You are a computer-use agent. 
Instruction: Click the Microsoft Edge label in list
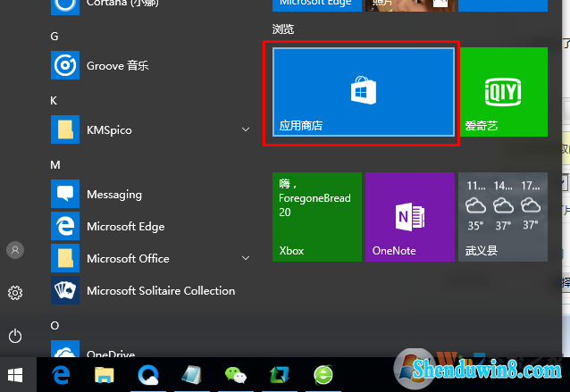click(125, 227)
